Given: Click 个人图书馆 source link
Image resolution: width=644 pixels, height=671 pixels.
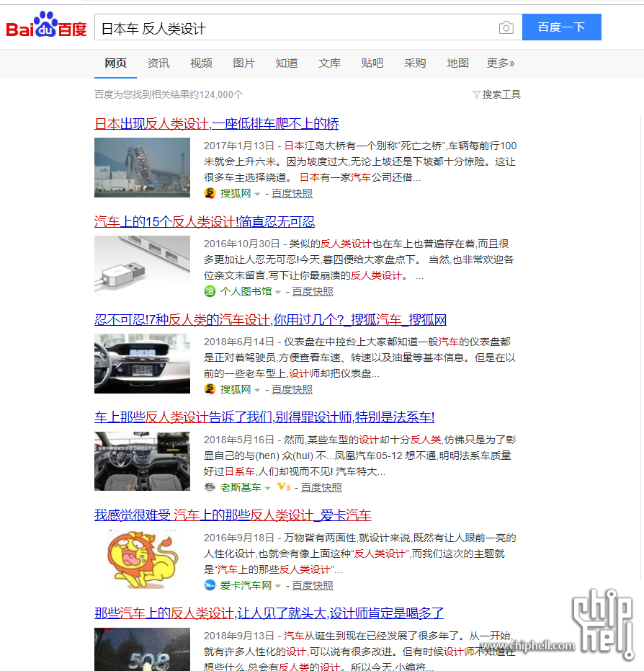Looking at the screenshot, I should [x=246, y=291].
